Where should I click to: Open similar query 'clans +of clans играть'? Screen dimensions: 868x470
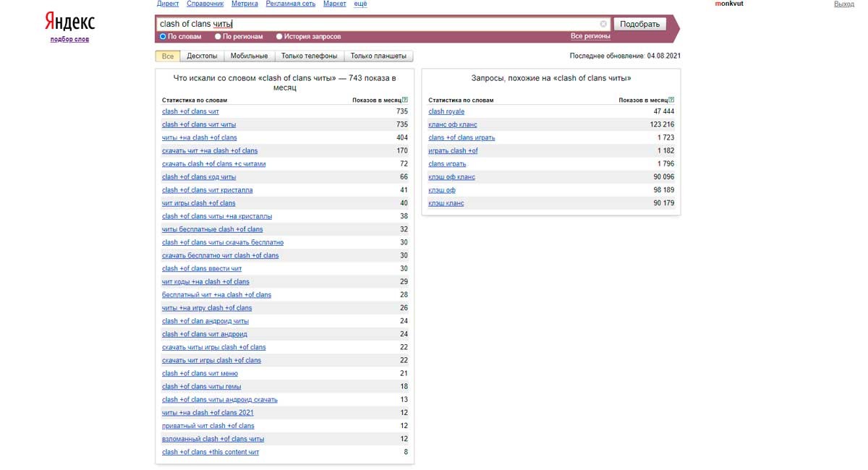(x=461, y=137)
